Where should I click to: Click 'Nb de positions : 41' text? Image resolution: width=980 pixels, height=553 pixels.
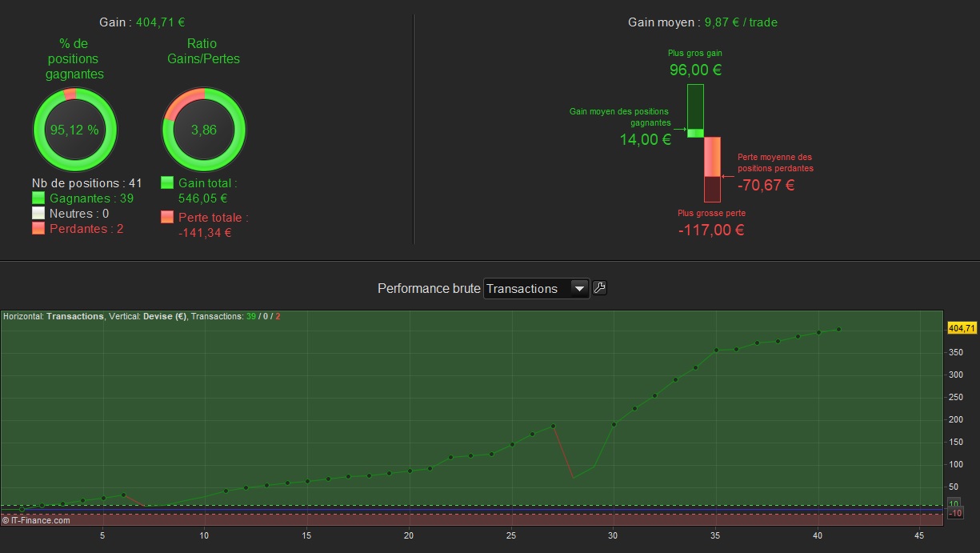pos(87,183)
